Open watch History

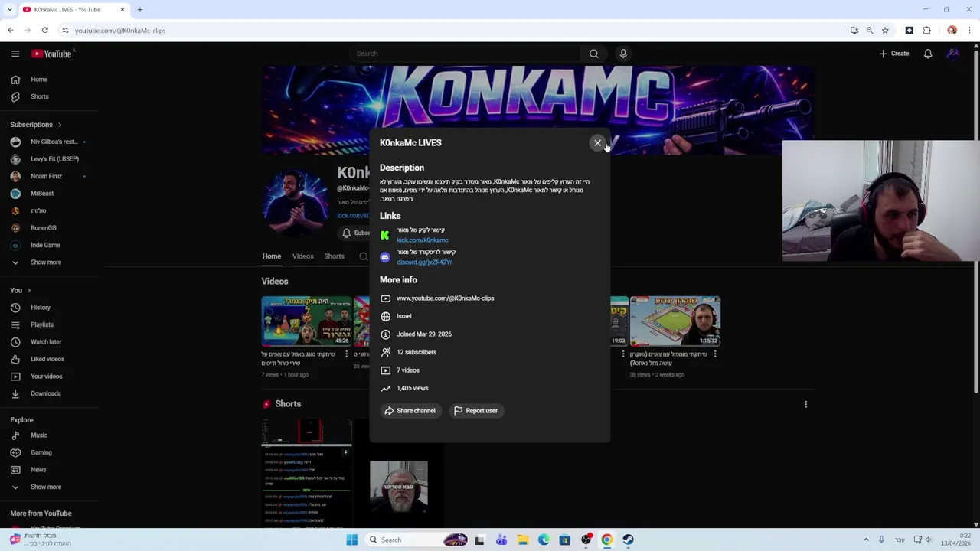click(x=49, y=308)
